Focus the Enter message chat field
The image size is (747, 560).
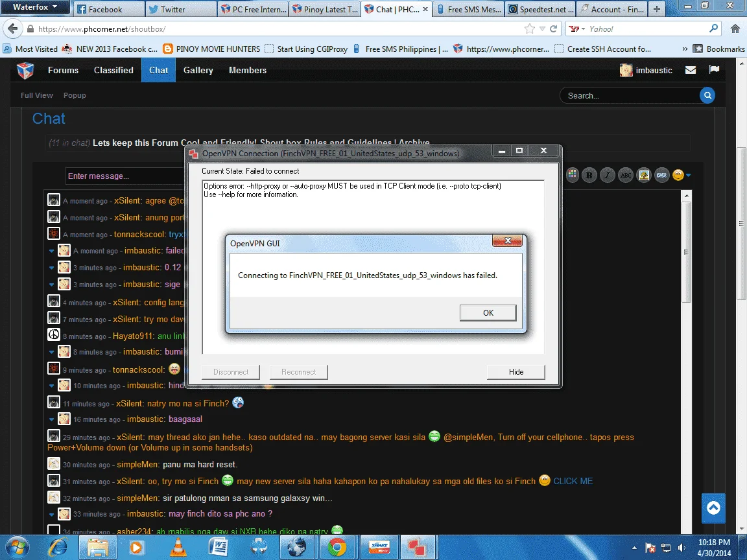(124, 176)
